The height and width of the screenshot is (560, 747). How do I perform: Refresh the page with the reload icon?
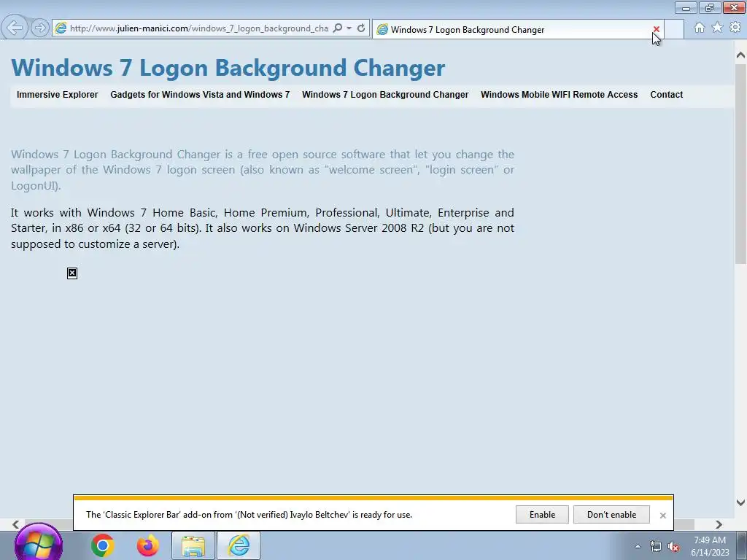pos(361,28)
